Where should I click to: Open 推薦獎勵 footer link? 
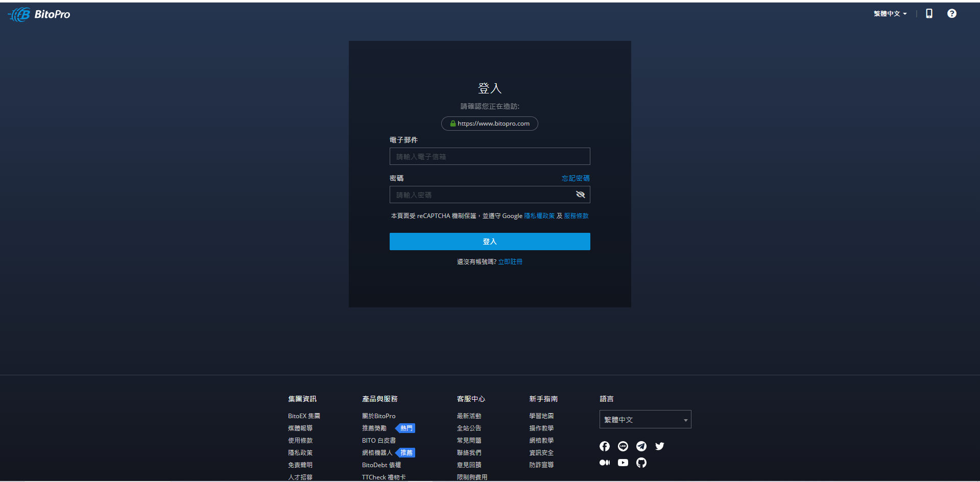(x=374, y=428)
